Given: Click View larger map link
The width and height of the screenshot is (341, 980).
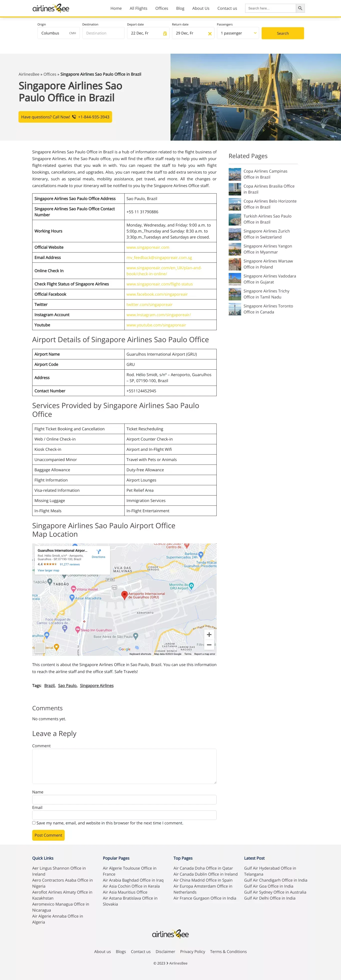Looking at the screenshot, I should click(48, 570).
